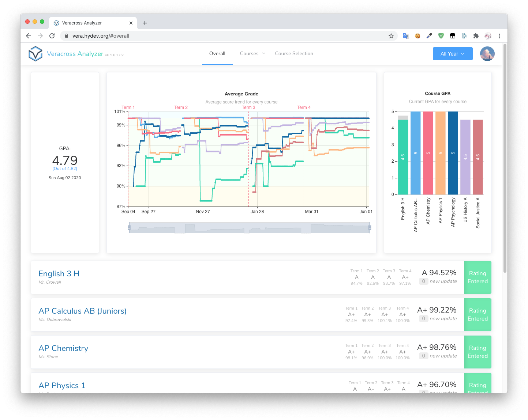Open the green shield extension icon
Image resolution: width=528 pixels, height=420 pixels.
coord(441,36)
